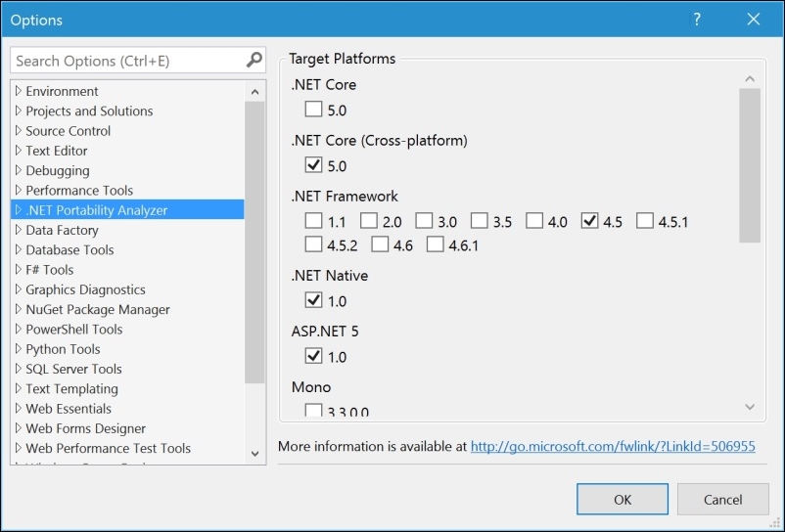Expand Graphics Diagnostics node arrow
This screenshot has height=532, width=785.
[x=19, y=289]
